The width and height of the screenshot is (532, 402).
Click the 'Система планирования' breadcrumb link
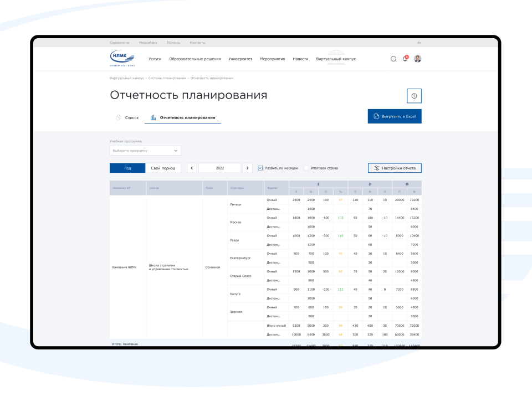[x=167, y=78]
